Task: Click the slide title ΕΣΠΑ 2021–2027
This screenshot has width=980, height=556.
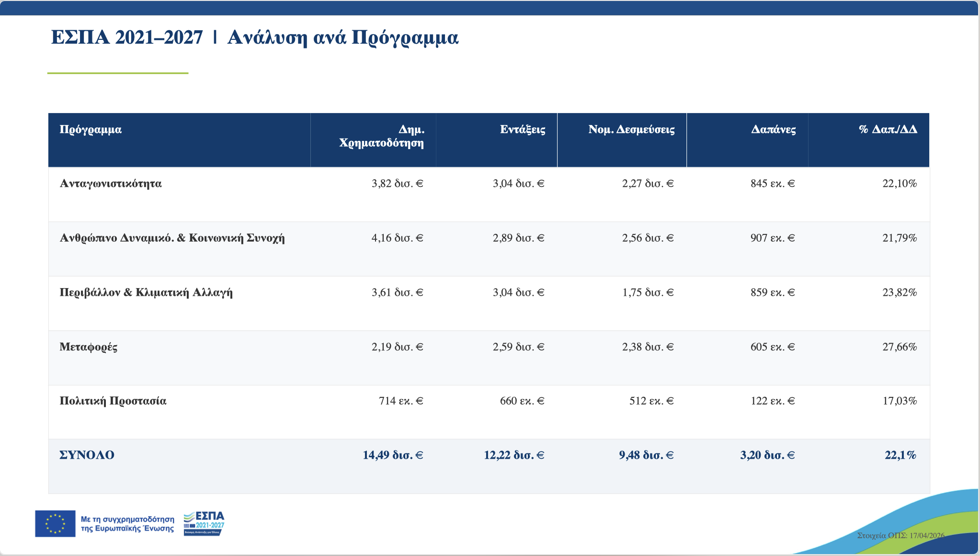Action: pos(127,37)
